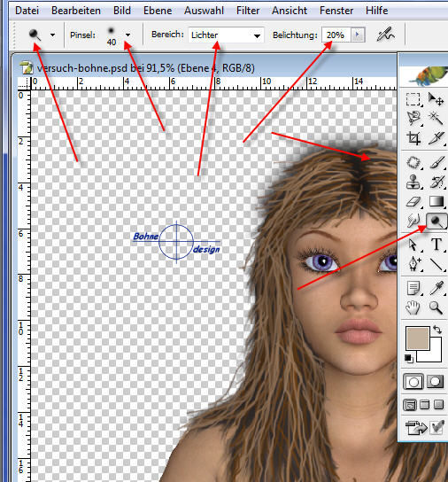Viewport: 448px width, 482px height.
Task: Open the Bereich dropdown showing Lichter
Action: point(226,35)
